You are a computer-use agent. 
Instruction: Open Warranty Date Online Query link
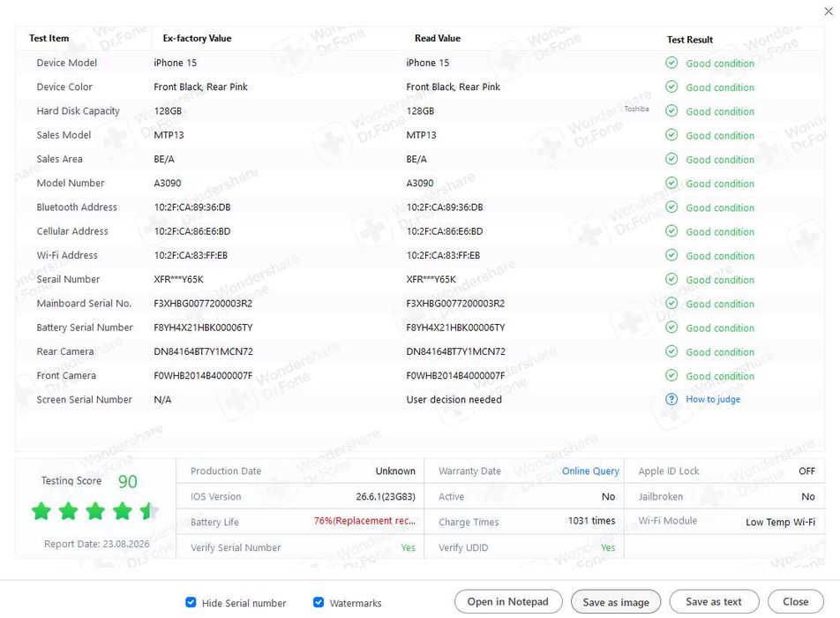coord(590,471)
